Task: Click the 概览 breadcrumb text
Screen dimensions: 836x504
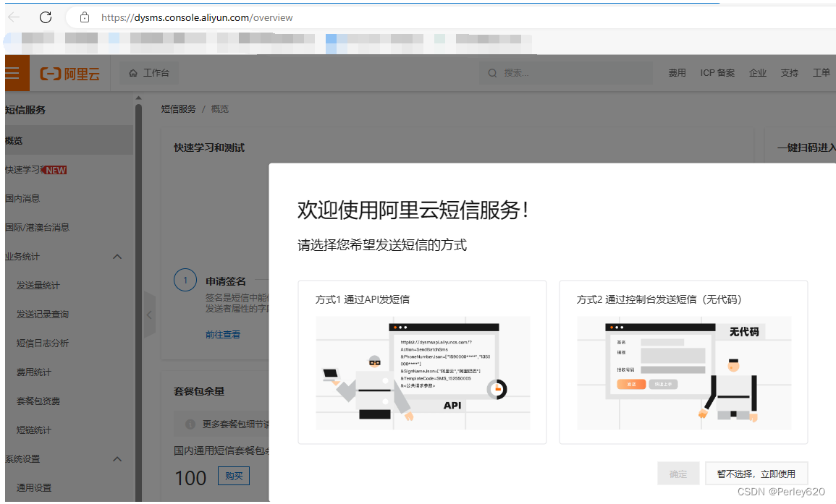Action: (x=219, y=109)
